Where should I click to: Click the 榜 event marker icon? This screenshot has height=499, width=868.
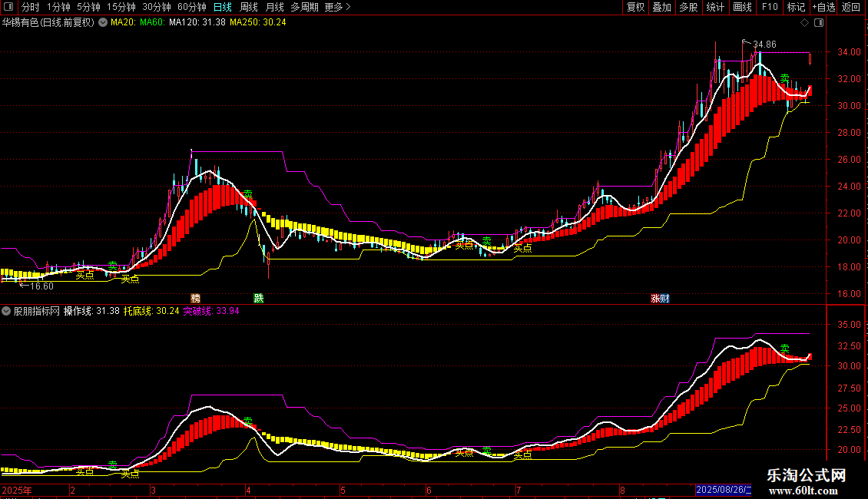point(195,298)
